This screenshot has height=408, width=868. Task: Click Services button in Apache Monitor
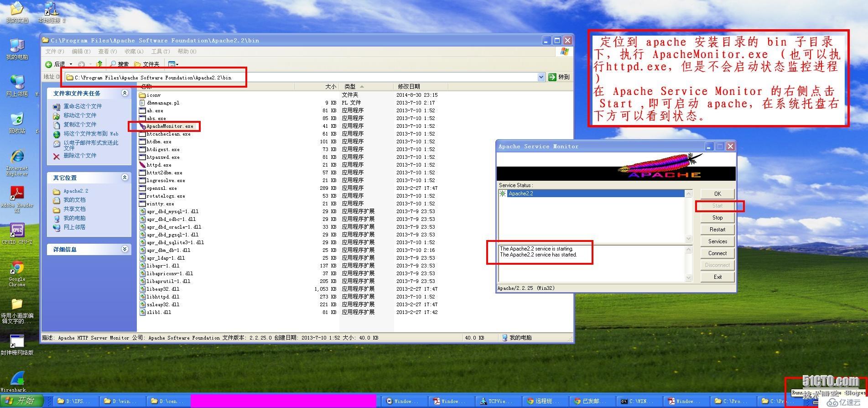(717, 241)
